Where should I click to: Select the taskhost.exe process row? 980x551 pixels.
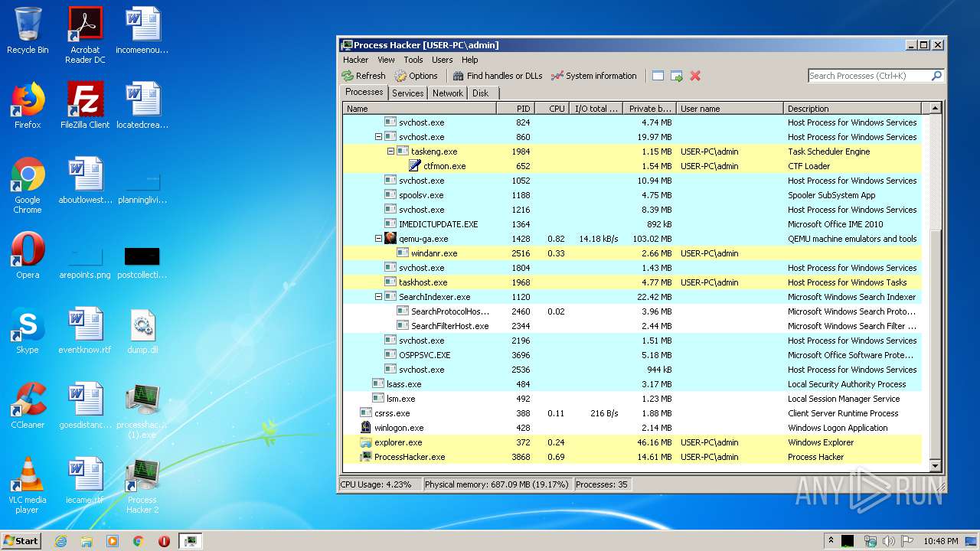point(632,282)
